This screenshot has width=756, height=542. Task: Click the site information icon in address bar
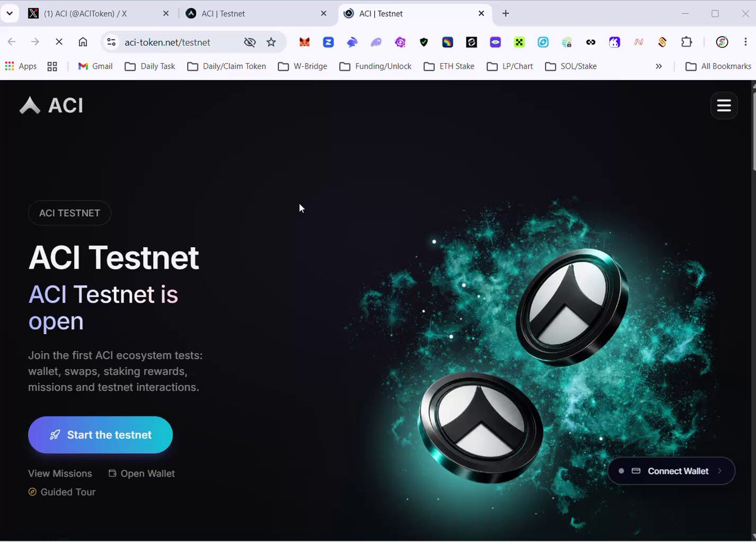[112, 42]
